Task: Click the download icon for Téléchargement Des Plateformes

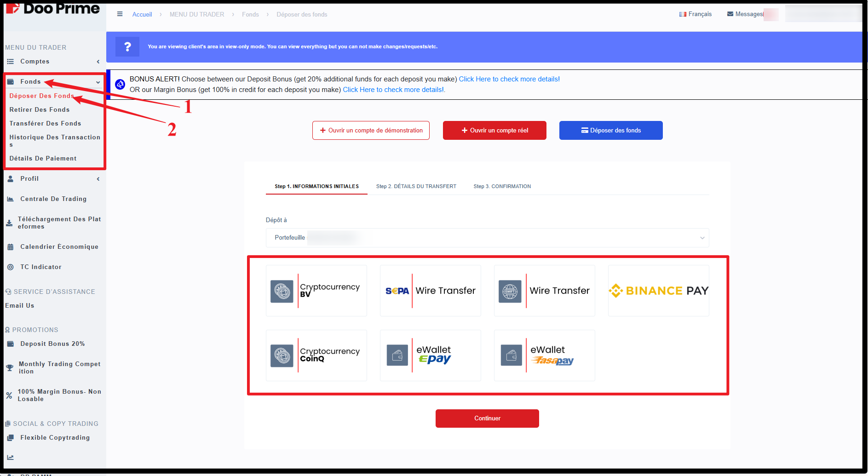Action: [9, 223]
